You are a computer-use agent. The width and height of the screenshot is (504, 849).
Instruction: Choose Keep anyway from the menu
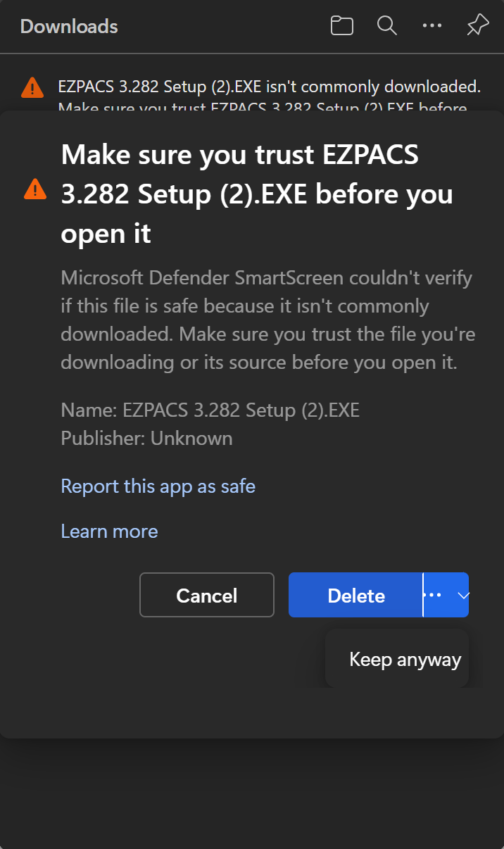(405, 660)
